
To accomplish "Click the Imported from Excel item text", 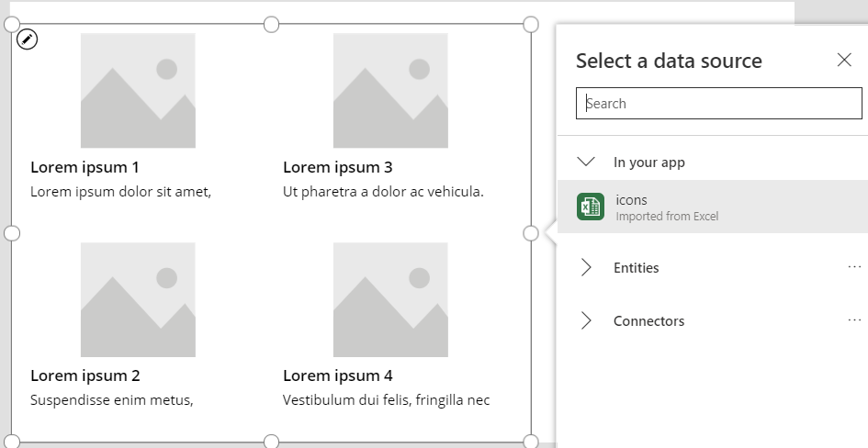I will click(667, 217).
